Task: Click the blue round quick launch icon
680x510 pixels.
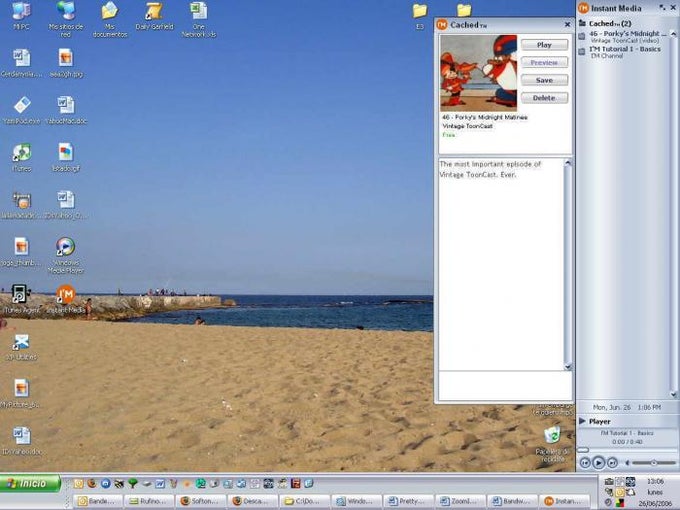Action: pos(106,483)
